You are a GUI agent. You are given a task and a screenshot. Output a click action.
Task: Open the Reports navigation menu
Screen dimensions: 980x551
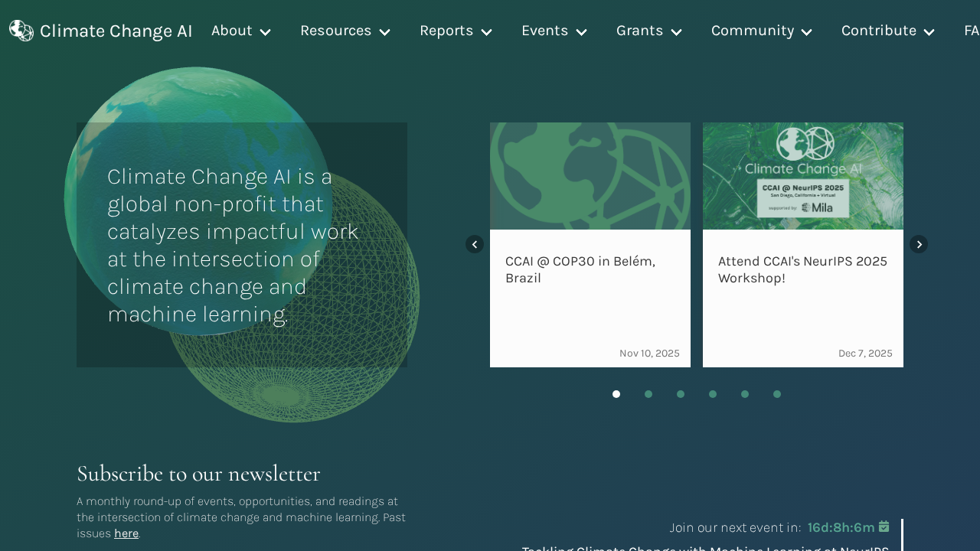[x=456, y=31]
